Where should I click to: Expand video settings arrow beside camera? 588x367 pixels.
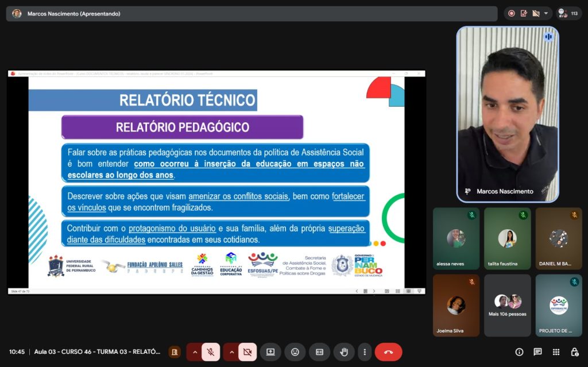[x=231, y=351]
